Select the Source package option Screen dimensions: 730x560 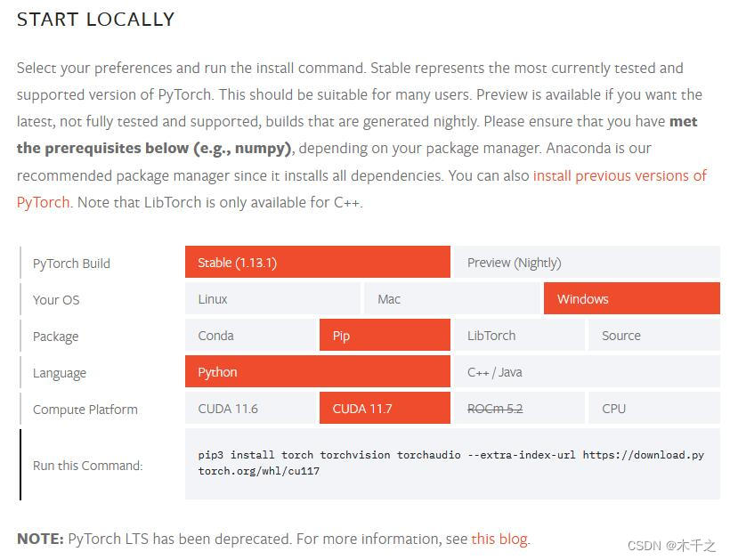click(x=654, y=335)
